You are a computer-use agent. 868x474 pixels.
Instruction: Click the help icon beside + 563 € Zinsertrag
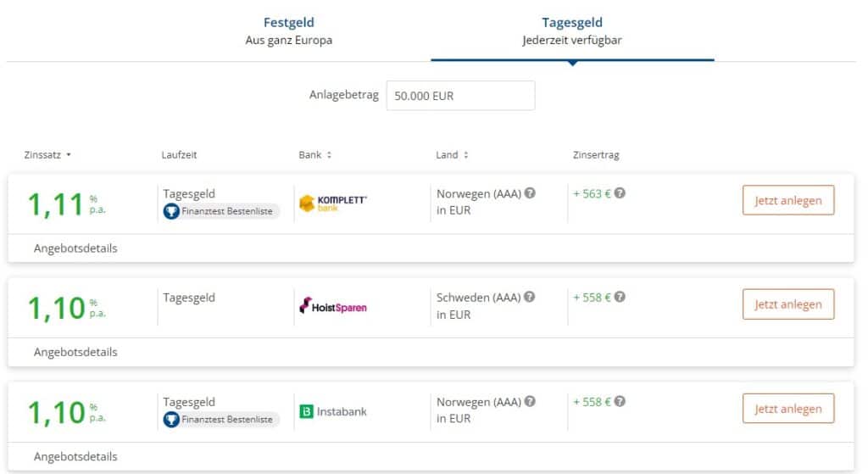[620, 193]
